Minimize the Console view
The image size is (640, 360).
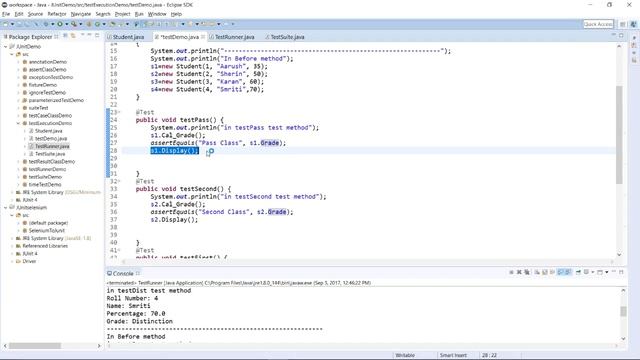613,272
